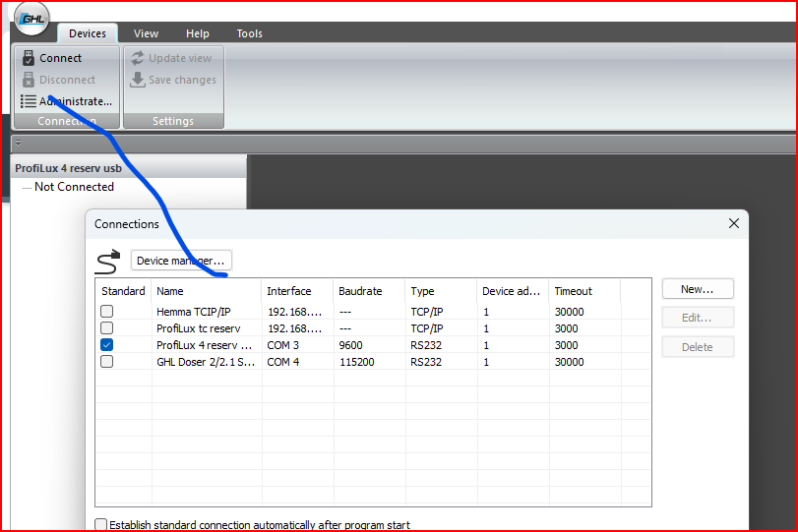Screen dimensions: 798x532
Task: Click the GHL logo application button
Action: click(x=31, y=19)
